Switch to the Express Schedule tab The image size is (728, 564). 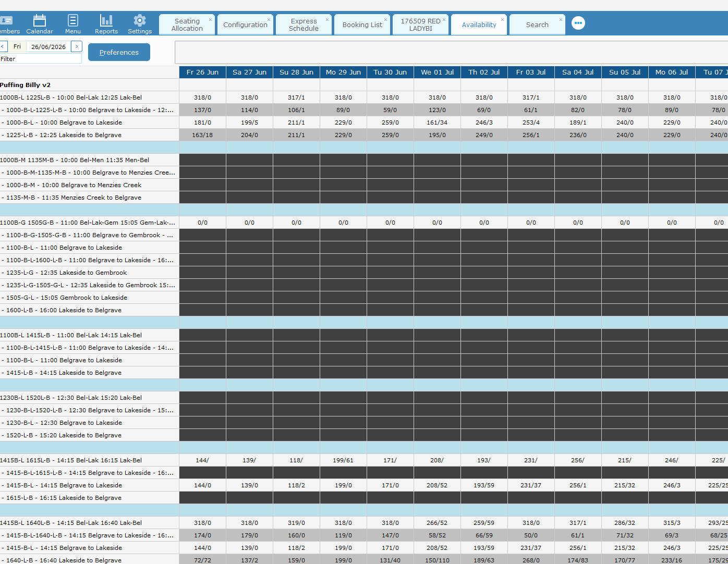304,24
